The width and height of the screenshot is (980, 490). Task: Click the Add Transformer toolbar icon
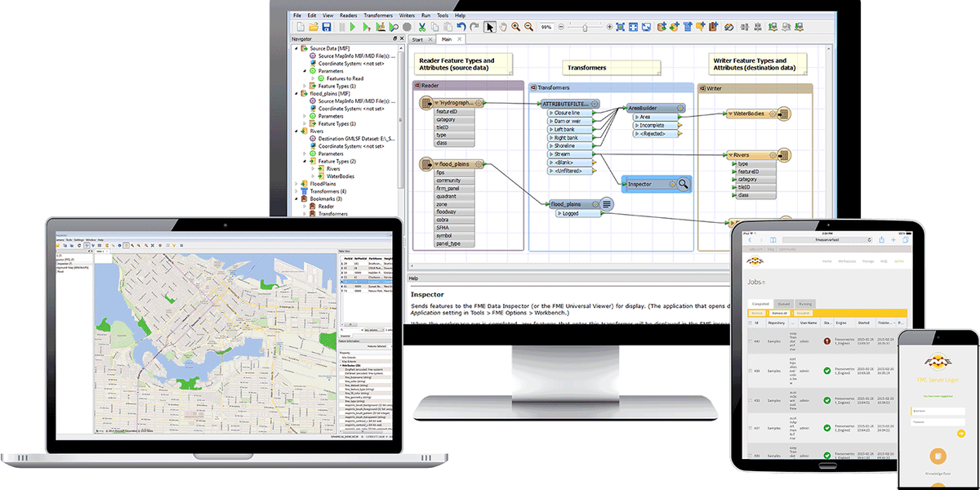[688, 27]
